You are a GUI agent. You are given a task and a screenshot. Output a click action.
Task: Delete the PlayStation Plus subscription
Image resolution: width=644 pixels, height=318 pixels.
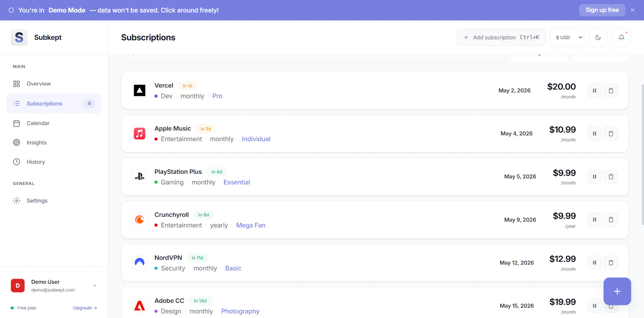[611, 177]
